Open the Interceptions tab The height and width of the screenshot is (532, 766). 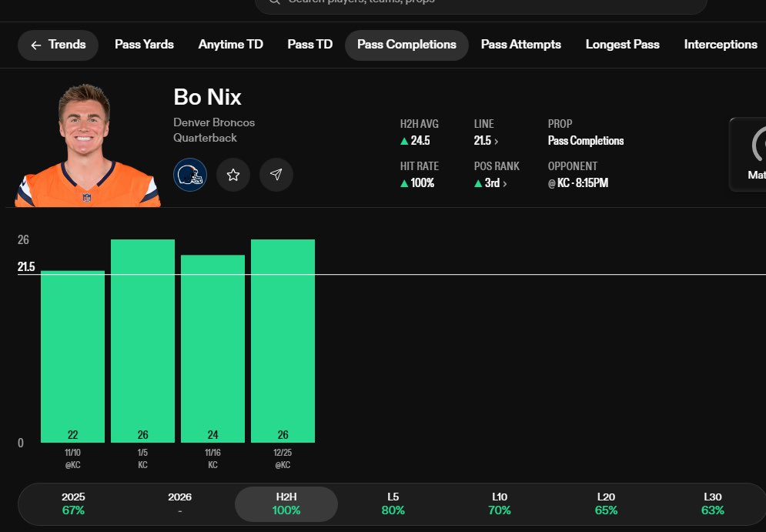tap(721, 45)
